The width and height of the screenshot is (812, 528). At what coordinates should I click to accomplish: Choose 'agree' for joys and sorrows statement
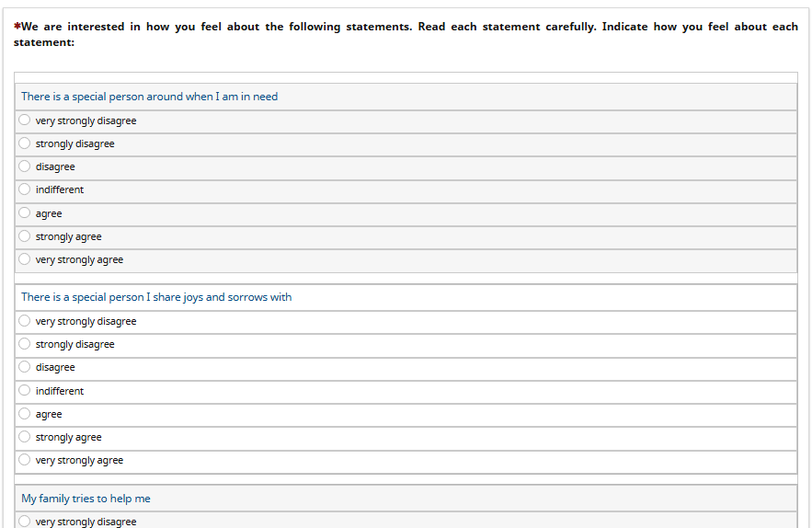coord(25,414)
